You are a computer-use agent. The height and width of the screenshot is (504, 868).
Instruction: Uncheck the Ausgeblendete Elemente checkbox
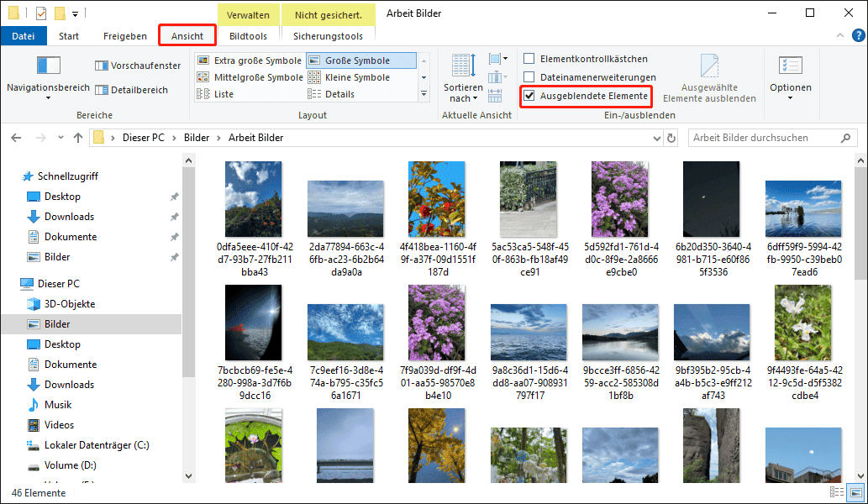click(529, 96)
